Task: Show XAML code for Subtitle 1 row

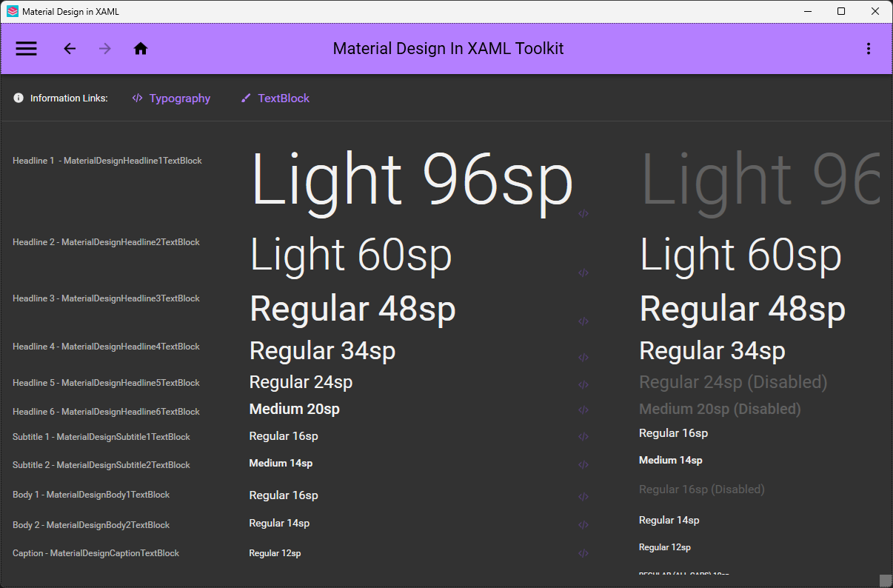Action: [583, 437]
